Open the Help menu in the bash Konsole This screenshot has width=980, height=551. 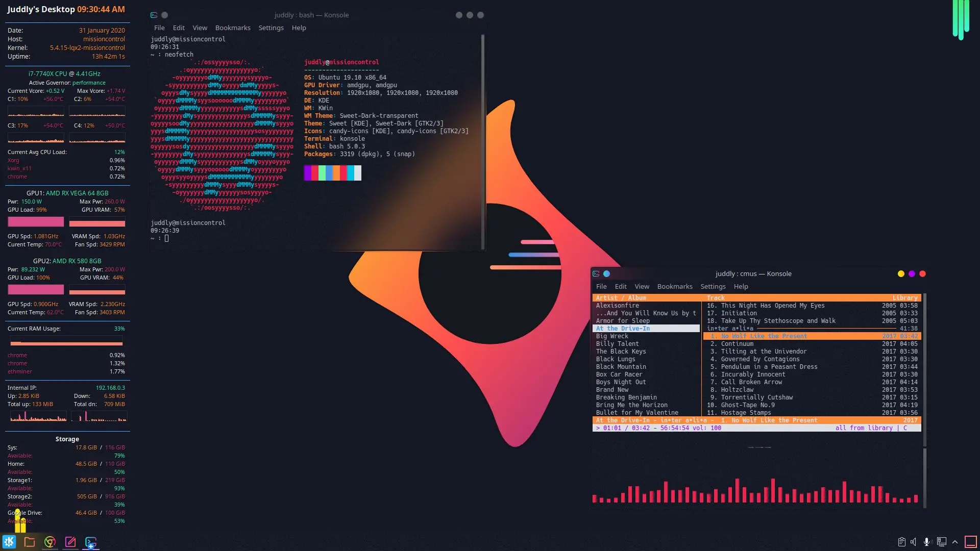click(299, 28)
